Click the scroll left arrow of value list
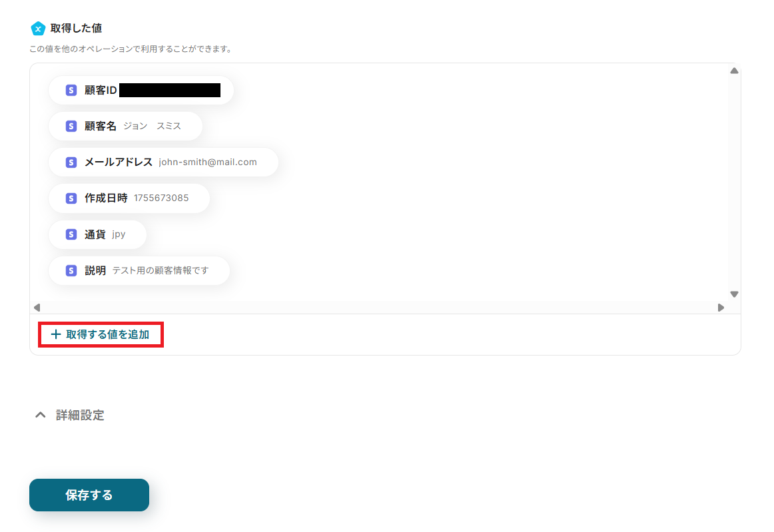Image resolution: width=774 pixels, height=532 pixels. point(37,308)
